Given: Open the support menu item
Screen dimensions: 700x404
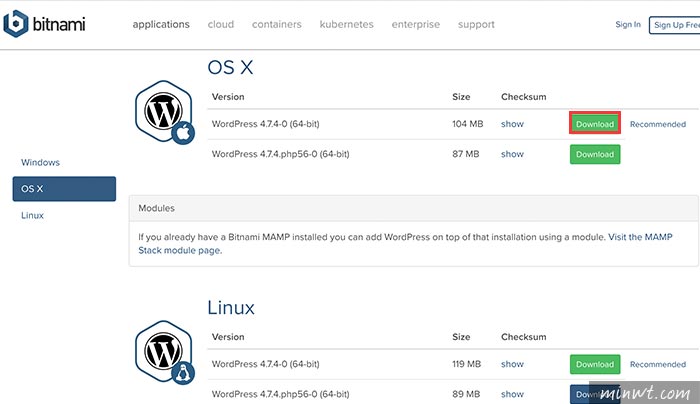Looking at the screenshot, I should (476, 25).
